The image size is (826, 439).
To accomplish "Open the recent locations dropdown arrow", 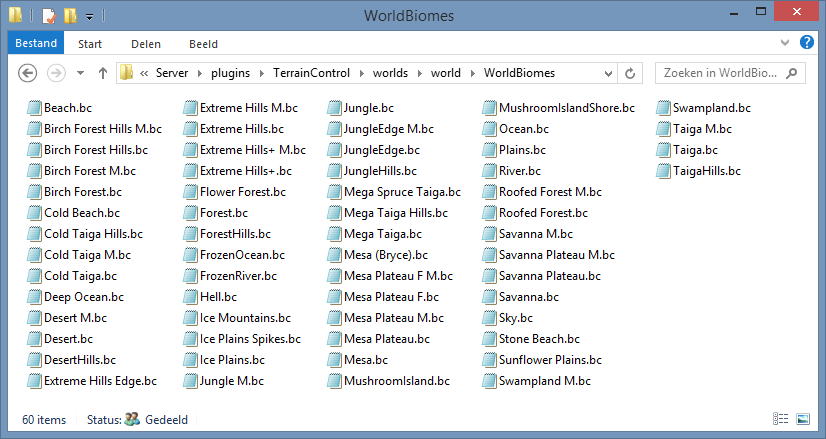I will click(x=81, y=73).
